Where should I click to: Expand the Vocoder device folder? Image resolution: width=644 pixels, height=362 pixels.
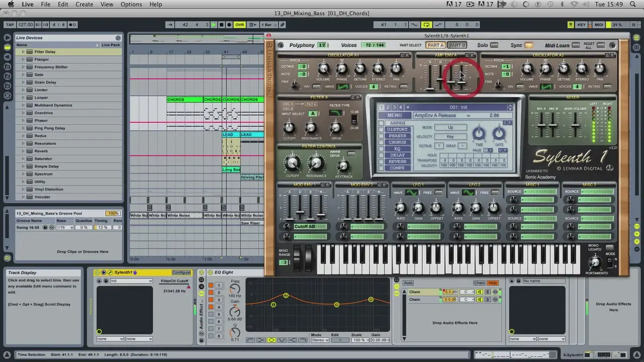click(x=23, y=197)
